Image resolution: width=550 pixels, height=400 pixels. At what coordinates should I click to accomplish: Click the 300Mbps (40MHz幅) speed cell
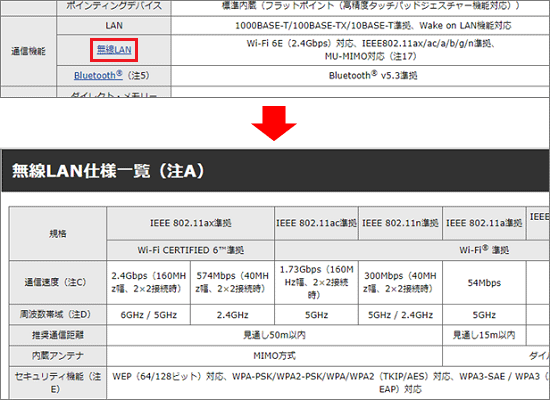tap(400, 282)
